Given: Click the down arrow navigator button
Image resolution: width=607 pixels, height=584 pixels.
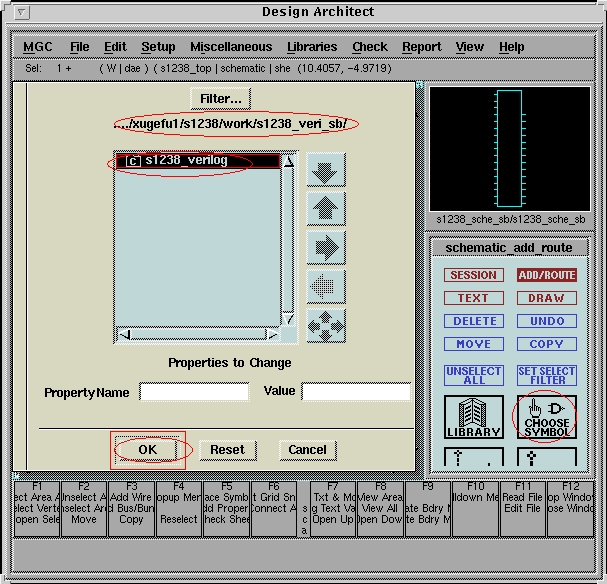Looking at the screenshot, I should pyautogui.click(x=325, y=170).
